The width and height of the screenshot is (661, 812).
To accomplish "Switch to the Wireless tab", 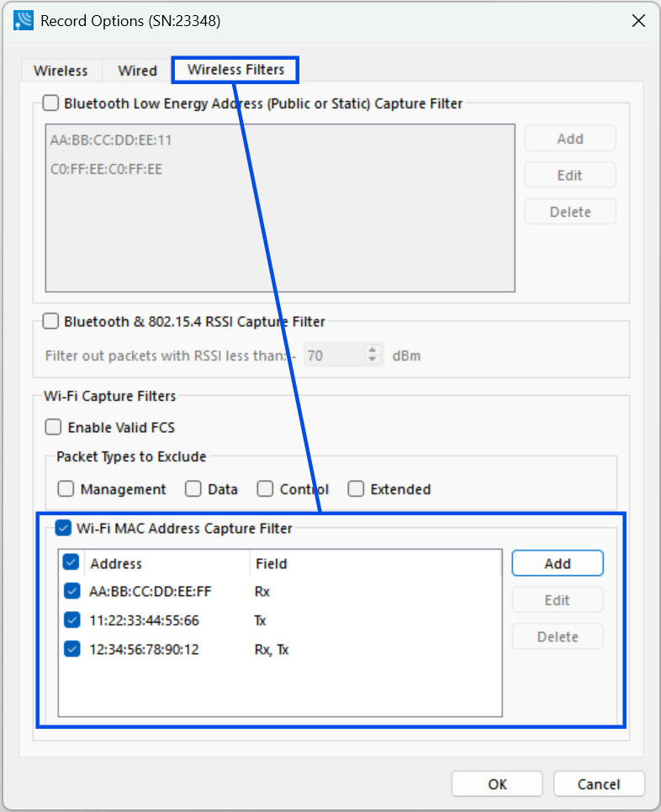I will point(61,71).
